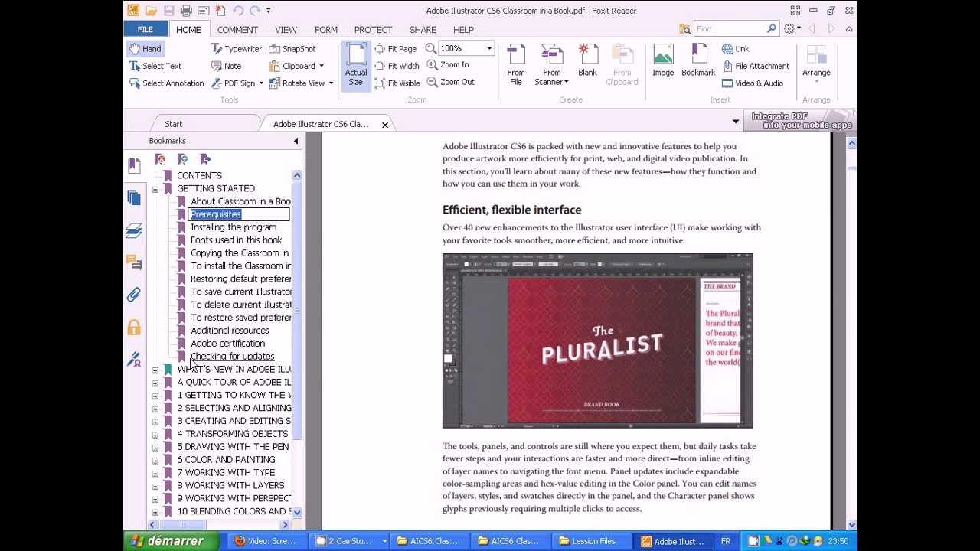Click the Arrange button
The image size is (980, 551).
[816, 65]
